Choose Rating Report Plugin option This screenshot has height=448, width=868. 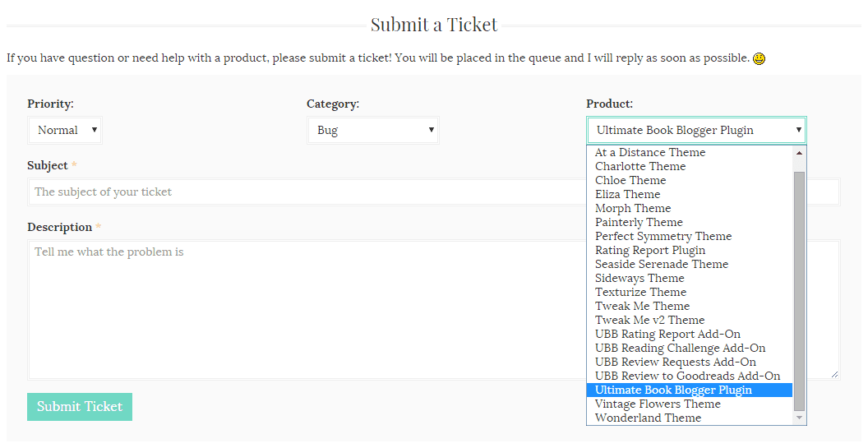tap(649, 250)
